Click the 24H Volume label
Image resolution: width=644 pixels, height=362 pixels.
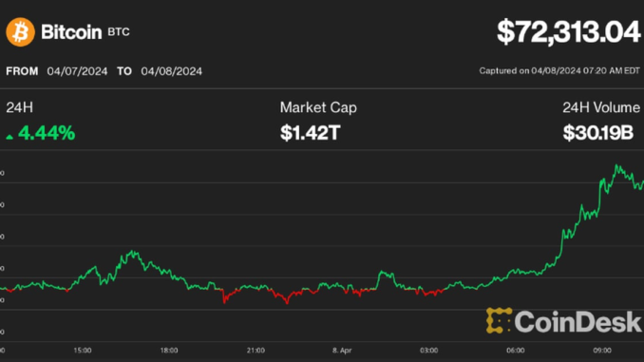point(601,107)
